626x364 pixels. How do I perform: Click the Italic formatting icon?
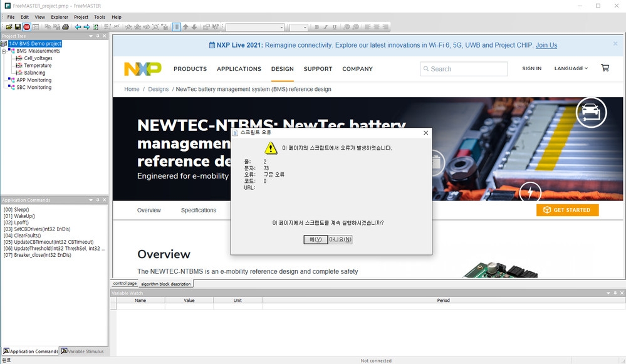point(326,27)
